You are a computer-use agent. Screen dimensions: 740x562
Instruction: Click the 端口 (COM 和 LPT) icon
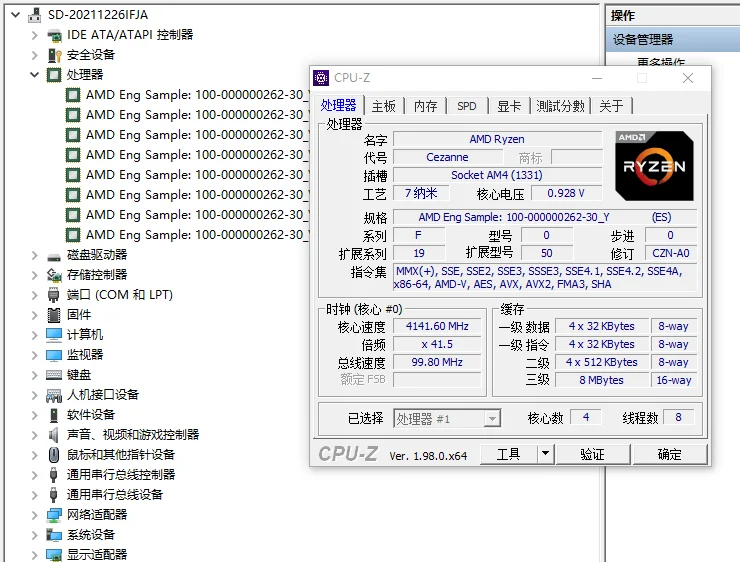click(x=53, y=295)
